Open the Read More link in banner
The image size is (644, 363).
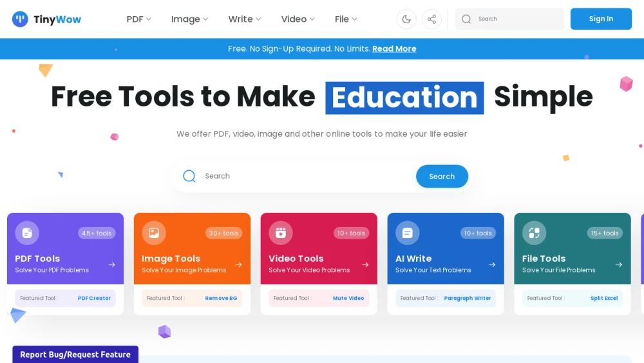click(x=394, y=48)
